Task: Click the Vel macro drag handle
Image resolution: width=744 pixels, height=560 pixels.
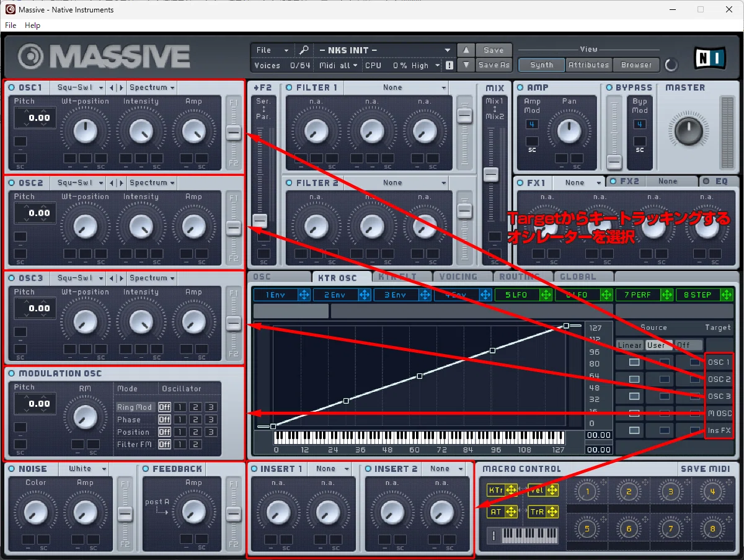Action: coord(552,491)
